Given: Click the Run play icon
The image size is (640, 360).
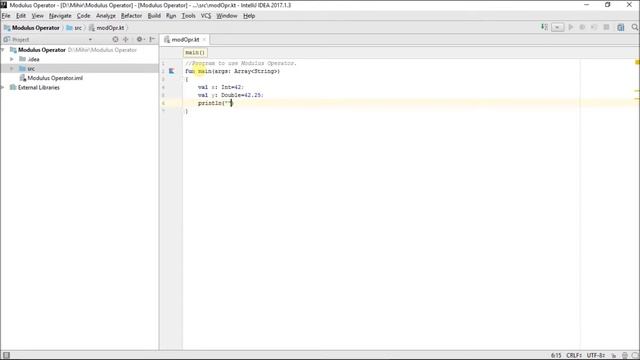Looking at the screenshot, I should (571, 27).
